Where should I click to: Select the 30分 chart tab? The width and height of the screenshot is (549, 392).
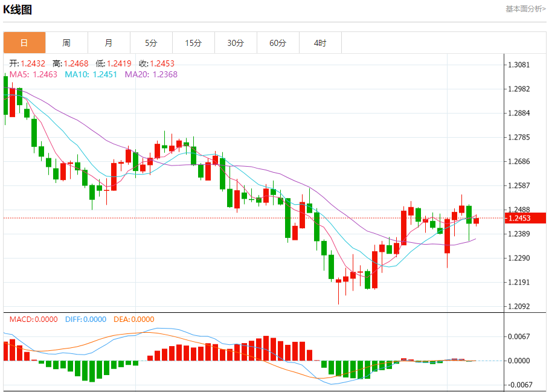[x=236, y=43]
